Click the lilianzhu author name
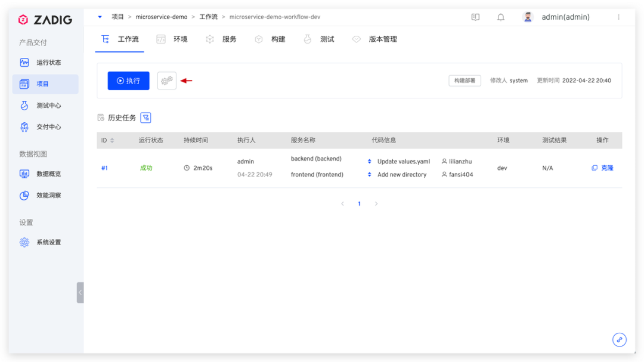Viewport: 644px width, 362px height. pyautogui.click(x=460, y=162)
